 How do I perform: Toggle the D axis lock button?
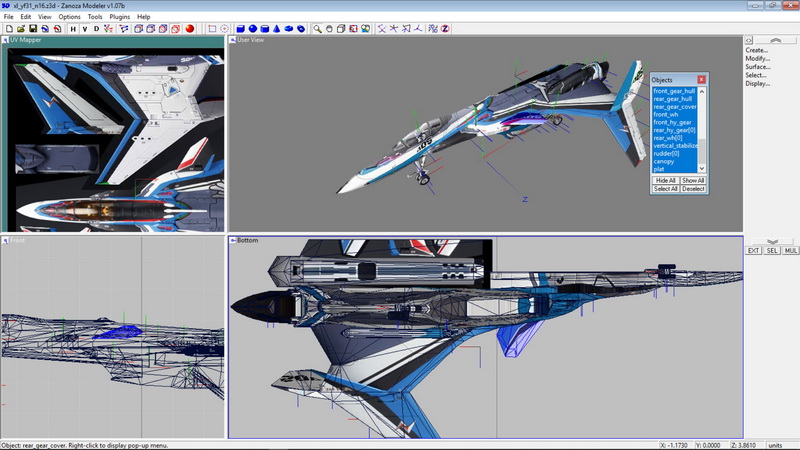[x=96, y=29]
